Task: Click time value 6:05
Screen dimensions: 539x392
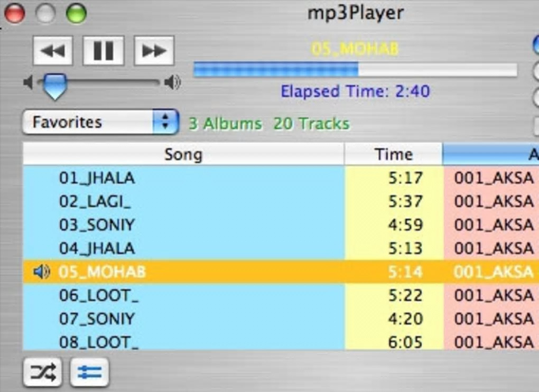Action: tap(405, 342)
